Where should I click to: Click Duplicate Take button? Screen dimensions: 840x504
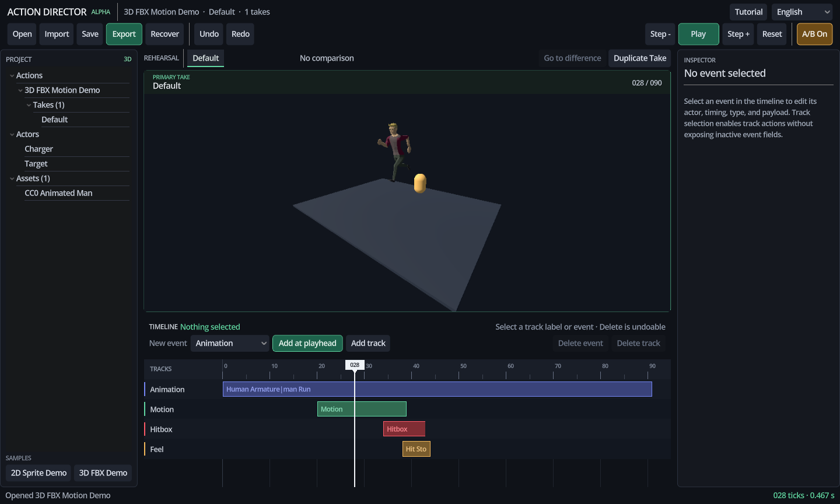click(x=639, y=58)
